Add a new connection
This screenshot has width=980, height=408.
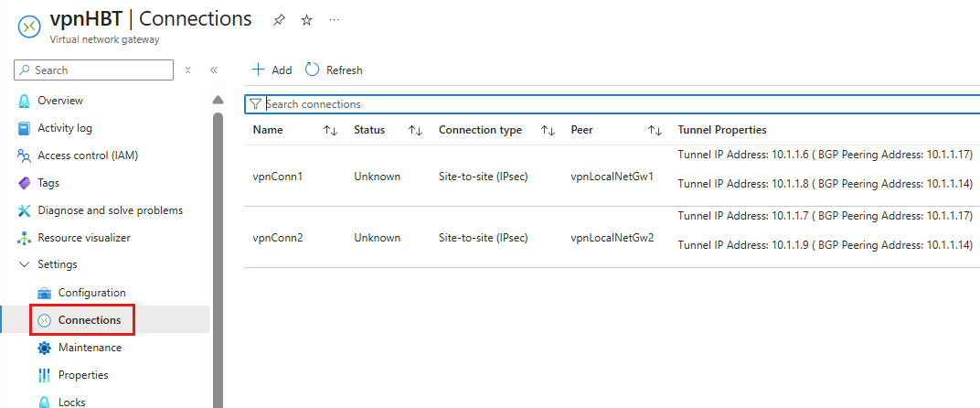point(272,70)
